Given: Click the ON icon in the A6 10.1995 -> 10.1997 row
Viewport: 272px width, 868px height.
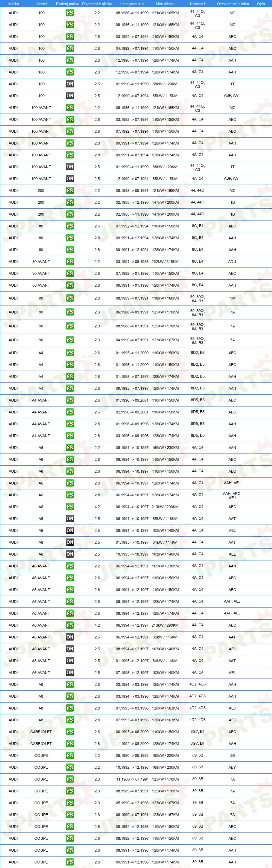Looking at the screenshot, I should click(x=70, y=554).
